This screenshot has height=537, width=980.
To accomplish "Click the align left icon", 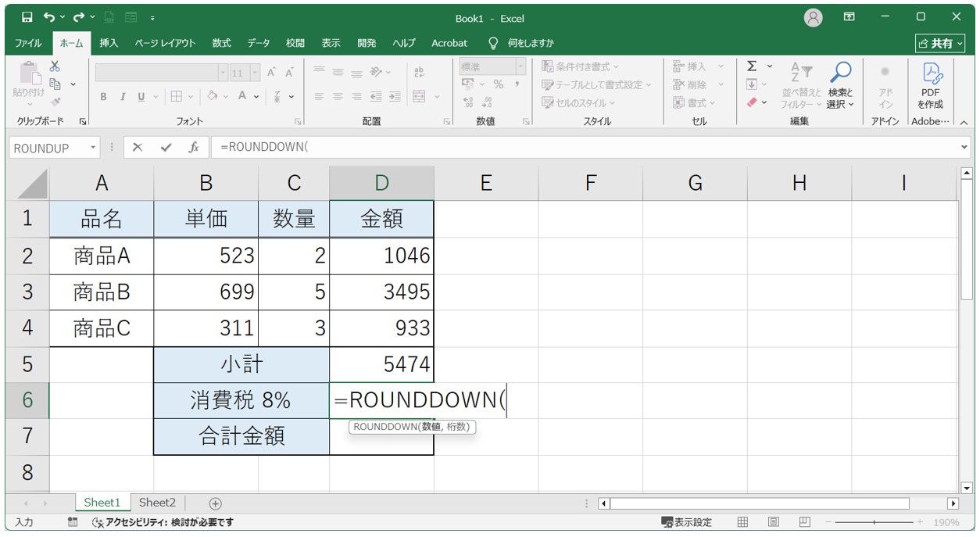I will tap(320, 97).
